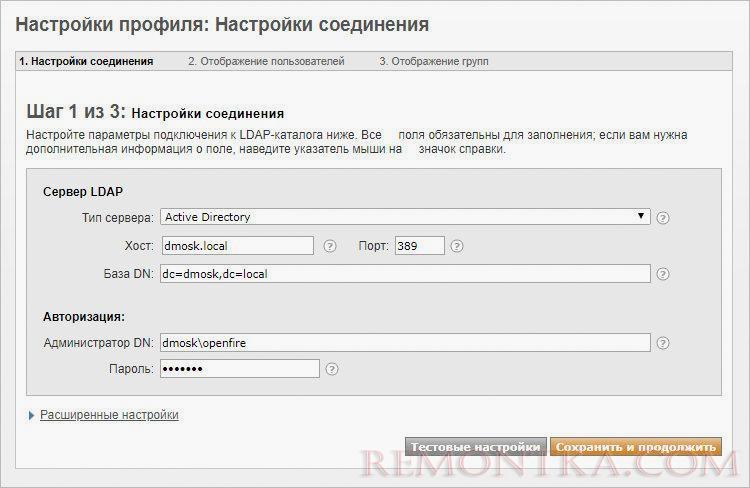Click the 'Авторизация:' section heading

84,317
